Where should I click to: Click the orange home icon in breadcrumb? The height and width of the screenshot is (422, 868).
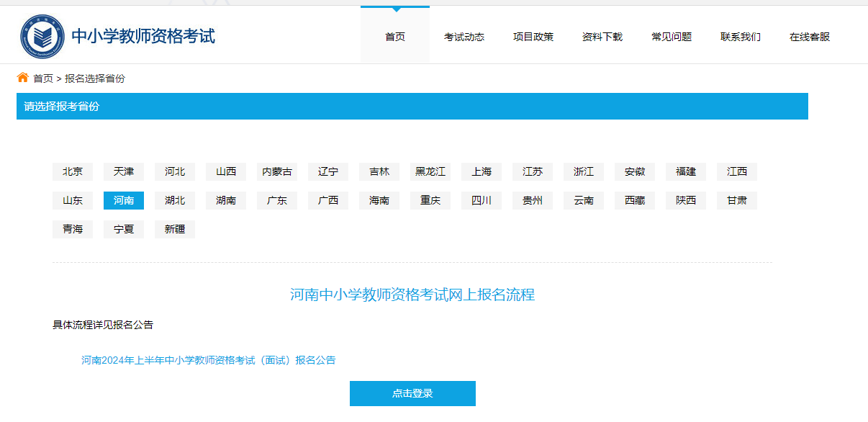(x=23, y=77)
